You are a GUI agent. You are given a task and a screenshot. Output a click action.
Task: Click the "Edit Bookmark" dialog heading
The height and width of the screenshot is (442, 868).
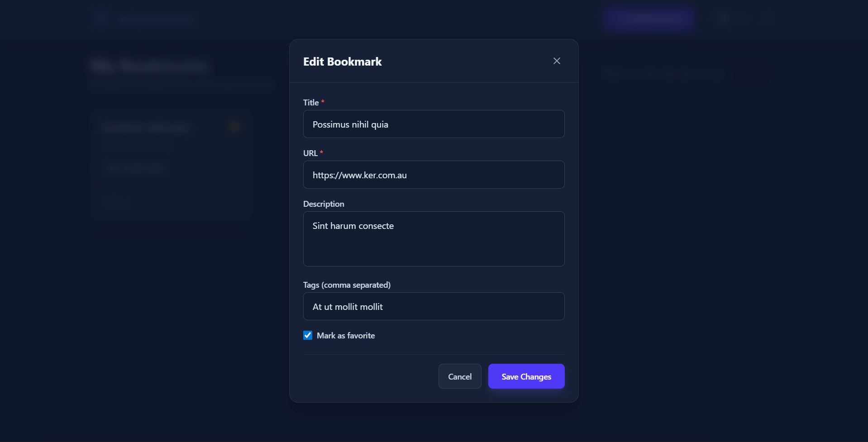tap(342, 62)
